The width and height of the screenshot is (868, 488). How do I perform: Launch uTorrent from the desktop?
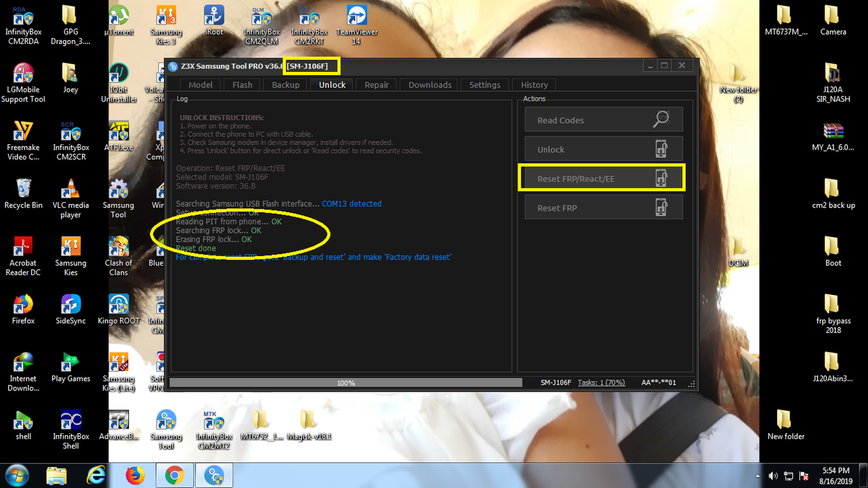(x=119, y=21)
